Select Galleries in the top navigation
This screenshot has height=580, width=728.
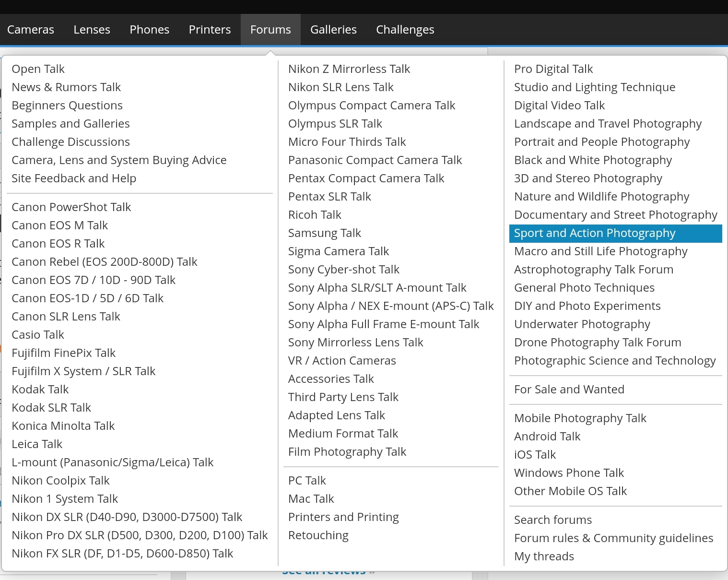(333, 30)
